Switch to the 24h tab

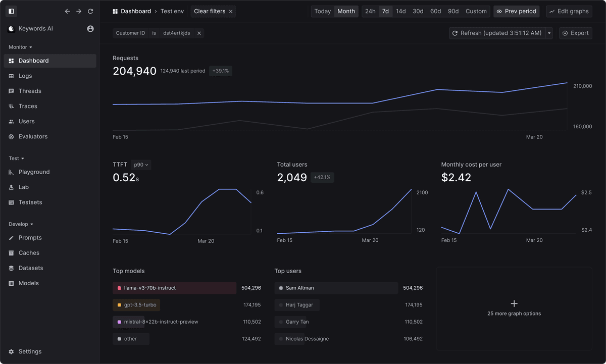click(x=370, y=11)
